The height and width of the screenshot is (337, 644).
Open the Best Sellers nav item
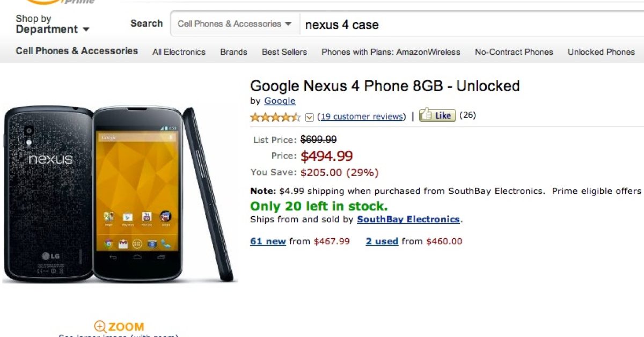tap(284, 52)
